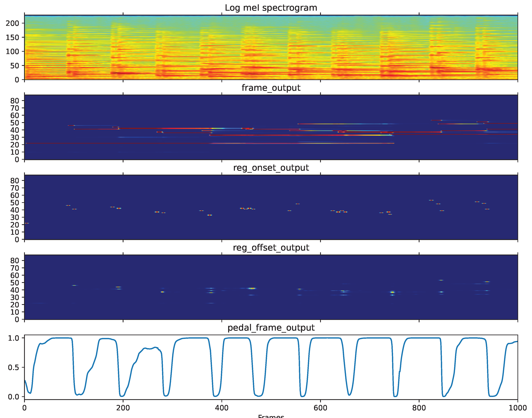Viewport: 532px width, 418px height.
Task: Click the pedal curve's first plateau peak
Action: click(x=61, y=338)
